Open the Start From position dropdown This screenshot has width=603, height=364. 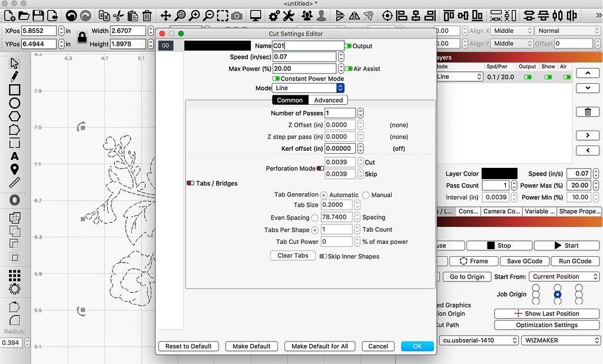click(x=564, y=276)
